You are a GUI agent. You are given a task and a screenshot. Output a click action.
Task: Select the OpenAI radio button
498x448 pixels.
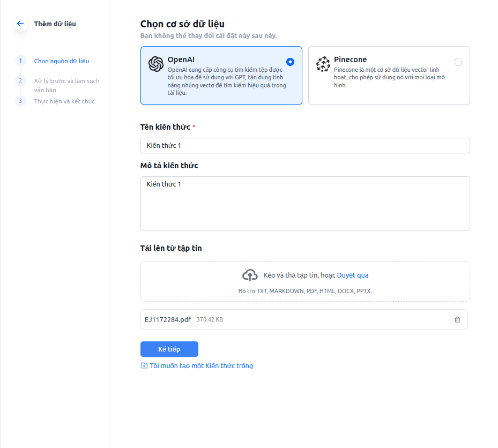tap(290, 62)
